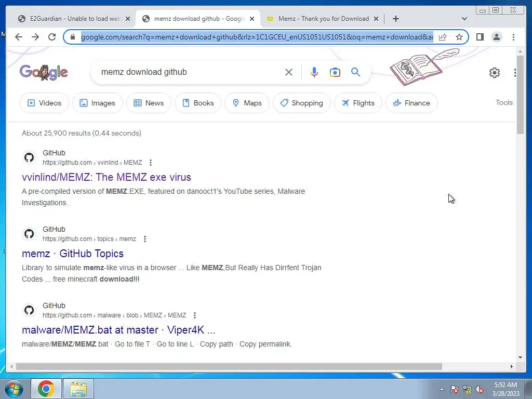Close the E2Guardian tab
The width and height of the screenshot is (532, 399).
point(128,19)
